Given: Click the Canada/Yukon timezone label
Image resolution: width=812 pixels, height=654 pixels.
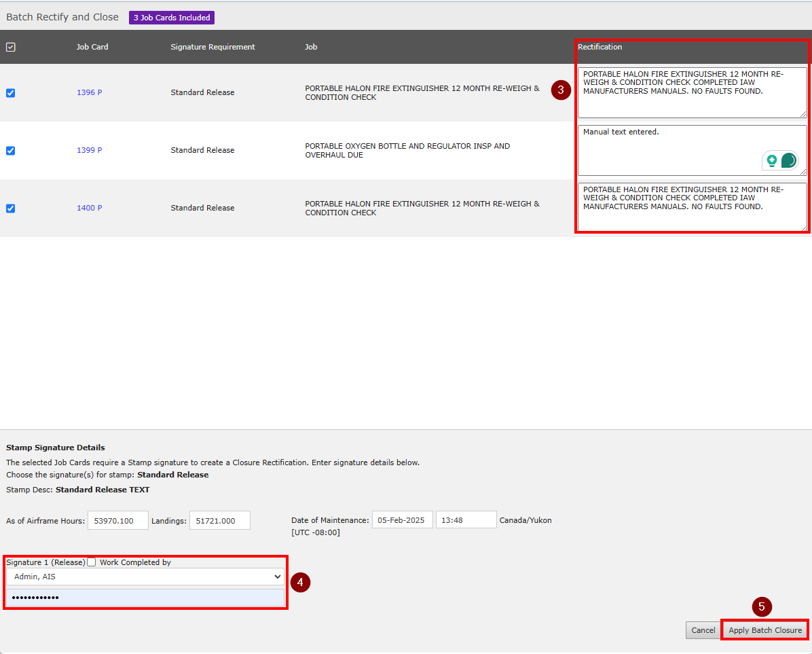Looking at the screenshot, I should click(525, 520).
